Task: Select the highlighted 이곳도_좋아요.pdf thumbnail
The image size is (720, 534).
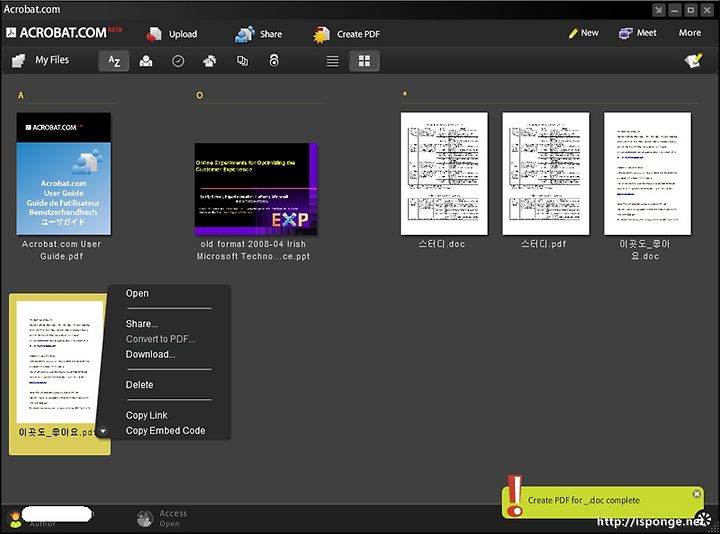Action: point(58,362)
